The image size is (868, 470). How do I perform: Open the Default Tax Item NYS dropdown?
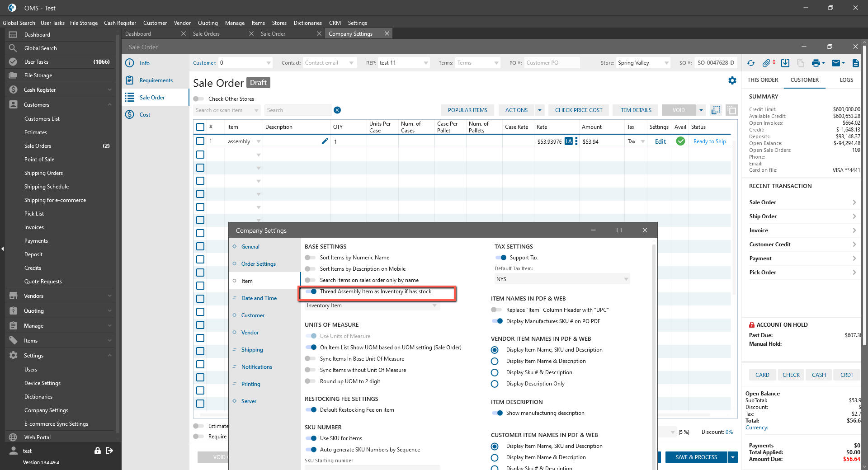562,279
